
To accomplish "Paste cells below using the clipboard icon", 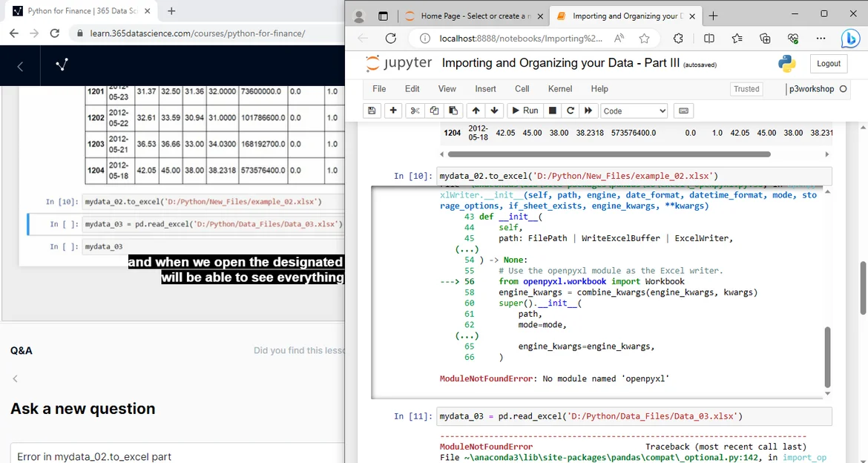I will 453,111.
